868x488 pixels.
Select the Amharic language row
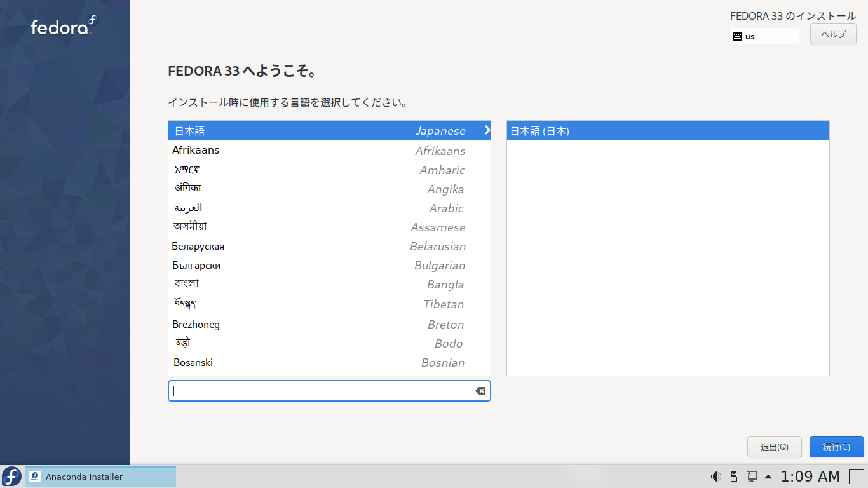tap(329, 170)
